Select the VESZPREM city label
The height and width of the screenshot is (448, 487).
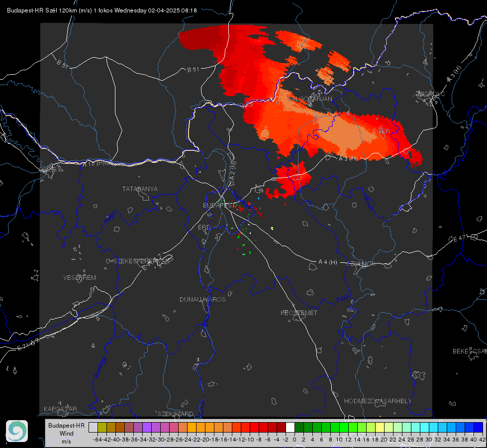coord(80,277)
